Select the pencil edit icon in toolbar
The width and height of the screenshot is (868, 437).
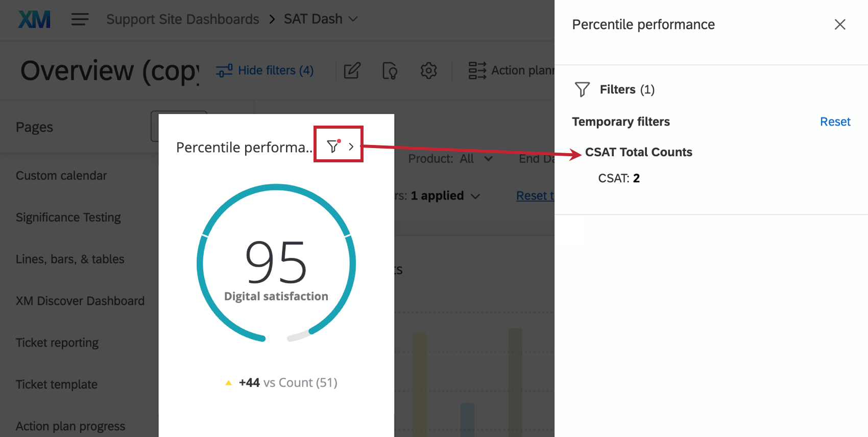click(x=352, y=70)
